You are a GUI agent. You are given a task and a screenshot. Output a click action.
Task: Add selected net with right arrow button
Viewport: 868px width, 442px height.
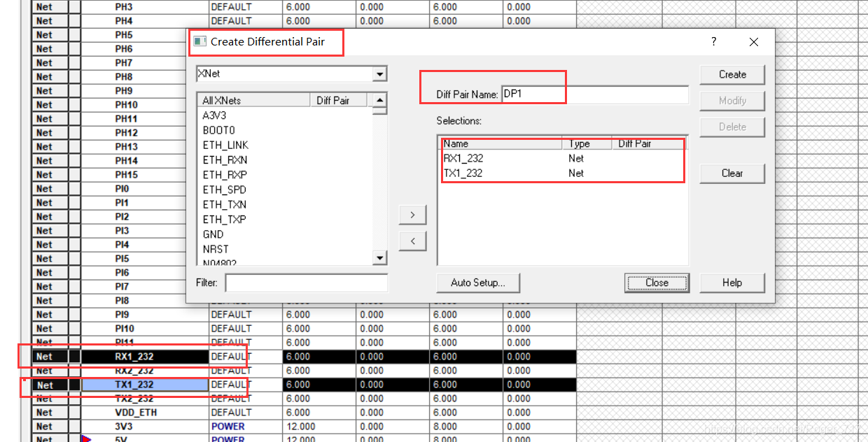[x=412, y=215]
